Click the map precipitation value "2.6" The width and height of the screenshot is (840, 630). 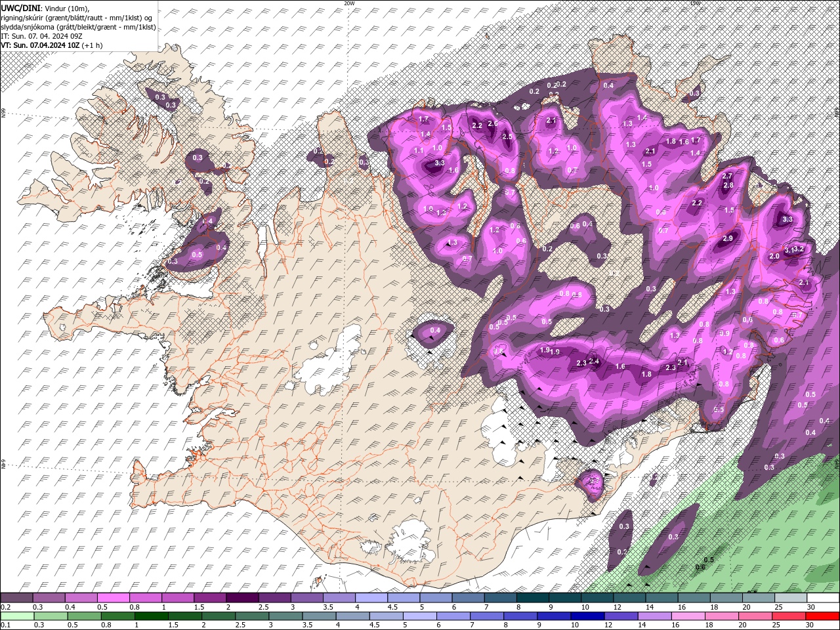pos(493,123)
